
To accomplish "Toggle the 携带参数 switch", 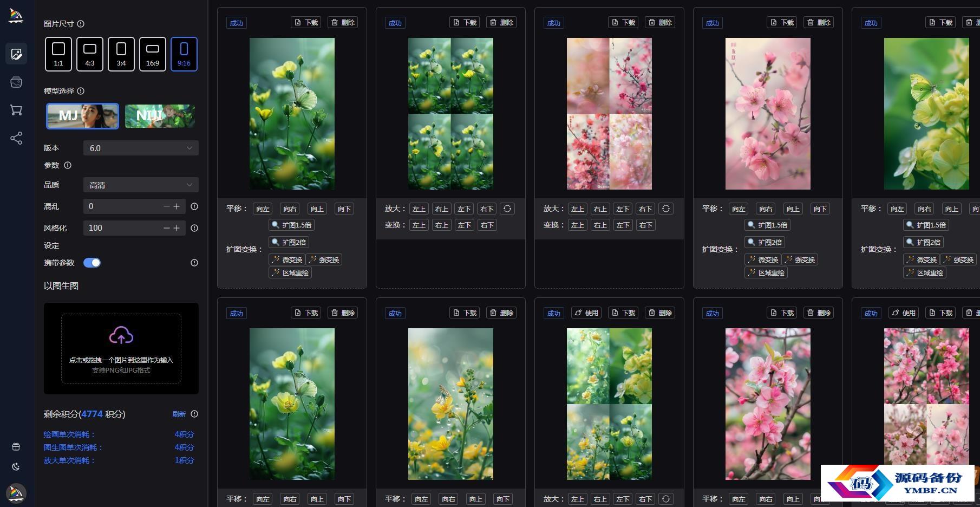I will click(92, 263).
